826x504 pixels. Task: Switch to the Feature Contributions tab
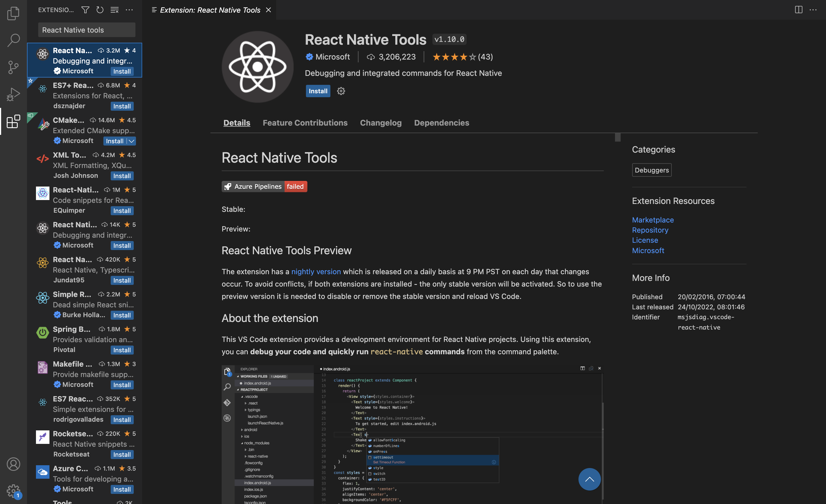pos(305,122)
